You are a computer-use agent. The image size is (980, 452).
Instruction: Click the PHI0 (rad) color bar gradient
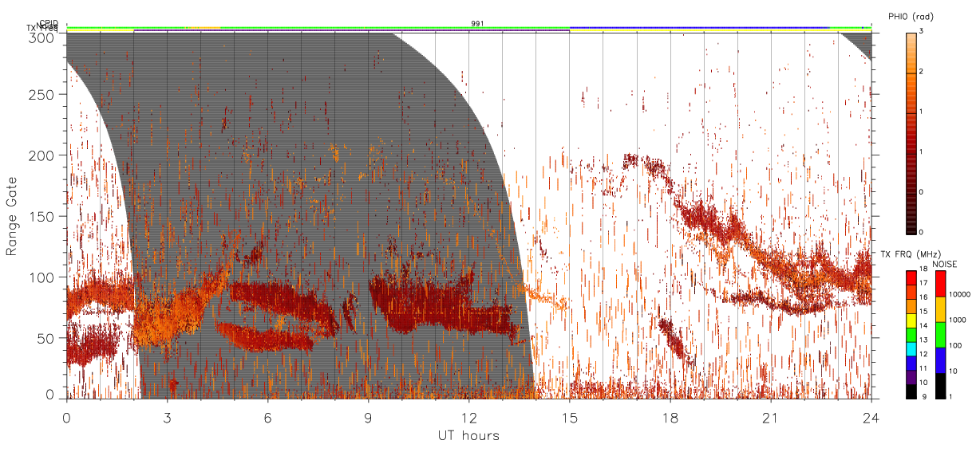911,132
